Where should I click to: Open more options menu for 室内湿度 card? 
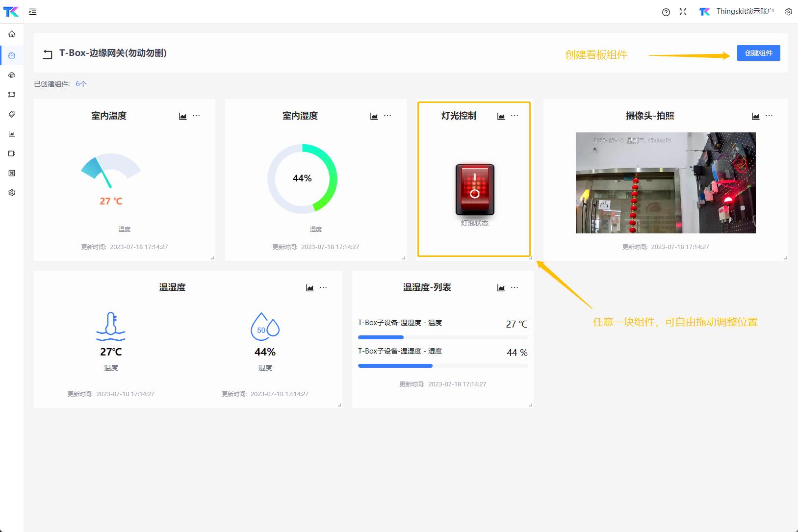[x=387, y=116]
